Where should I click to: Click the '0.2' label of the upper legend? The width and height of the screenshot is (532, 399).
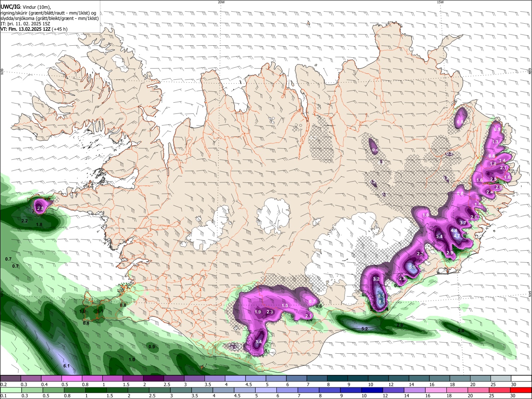point(3,384)
